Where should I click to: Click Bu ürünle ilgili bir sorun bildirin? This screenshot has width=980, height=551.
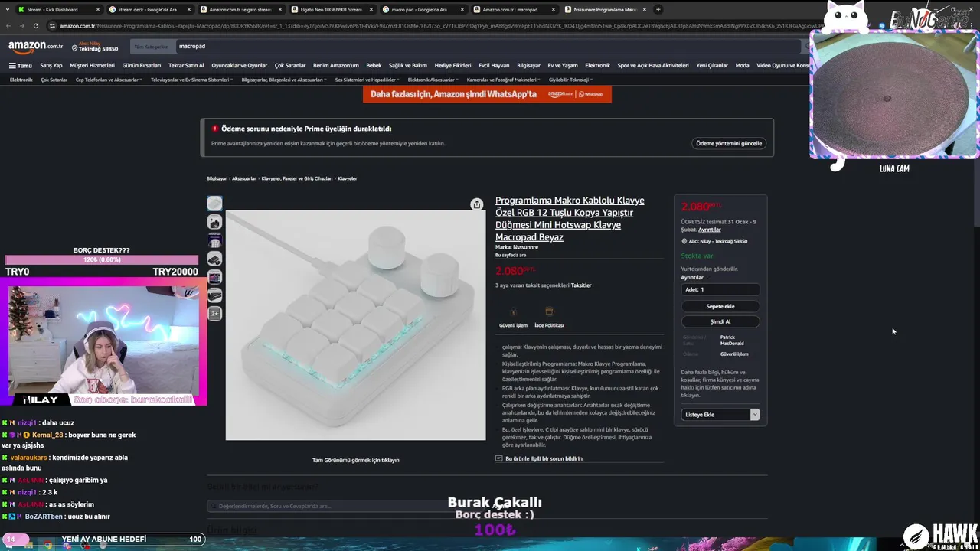544,458
